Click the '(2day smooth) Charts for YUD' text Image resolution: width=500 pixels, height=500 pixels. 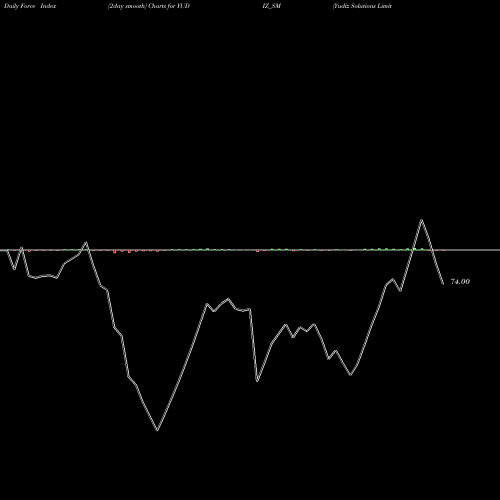(x=149, y=6)
